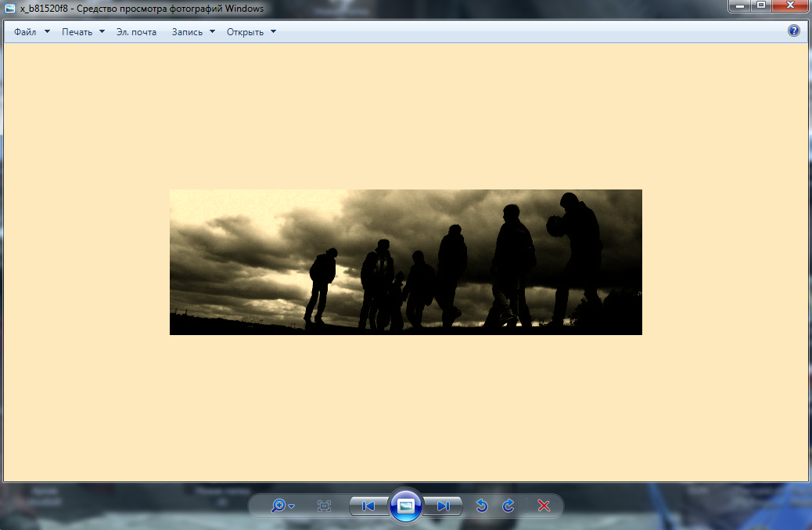Viewport: 812px width, 530px height.
Task: Minimize the photo viewer window
Action: point(740,5)
